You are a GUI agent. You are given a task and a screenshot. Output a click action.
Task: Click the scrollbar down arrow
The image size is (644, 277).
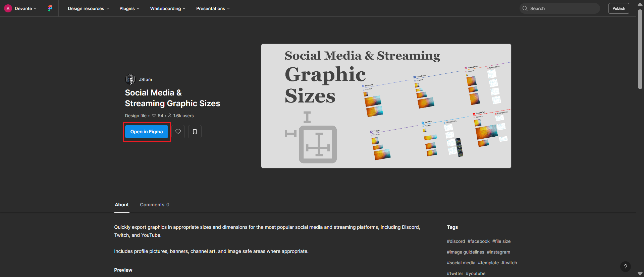pyautogui.click(x=640, y=274)
